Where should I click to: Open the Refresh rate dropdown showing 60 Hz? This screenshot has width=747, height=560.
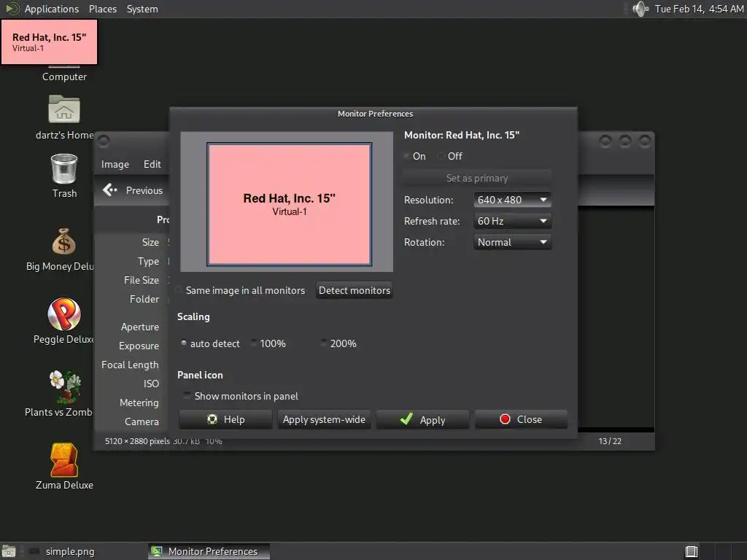coord(512,220)
